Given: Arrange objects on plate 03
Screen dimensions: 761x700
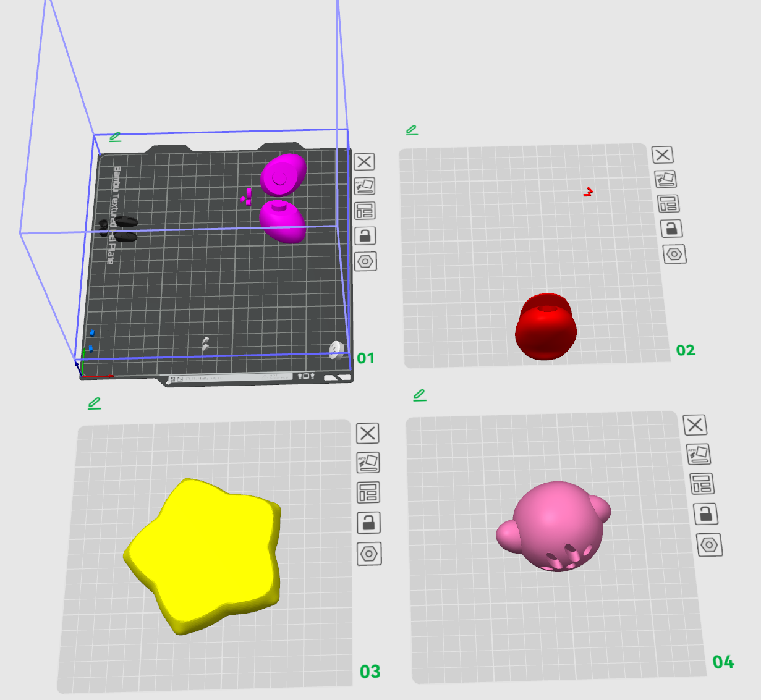Looking at the screenshot, I should click(368, 492).
